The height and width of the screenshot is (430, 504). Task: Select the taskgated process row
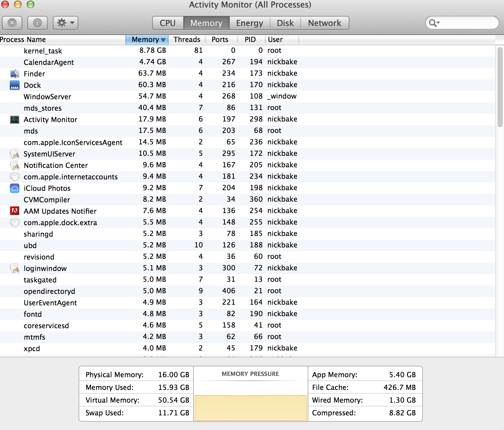click(x=248, y=280)
